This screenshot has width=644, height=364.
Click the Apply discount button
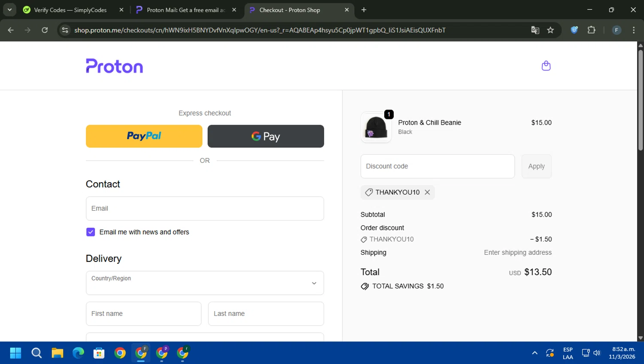536,166
